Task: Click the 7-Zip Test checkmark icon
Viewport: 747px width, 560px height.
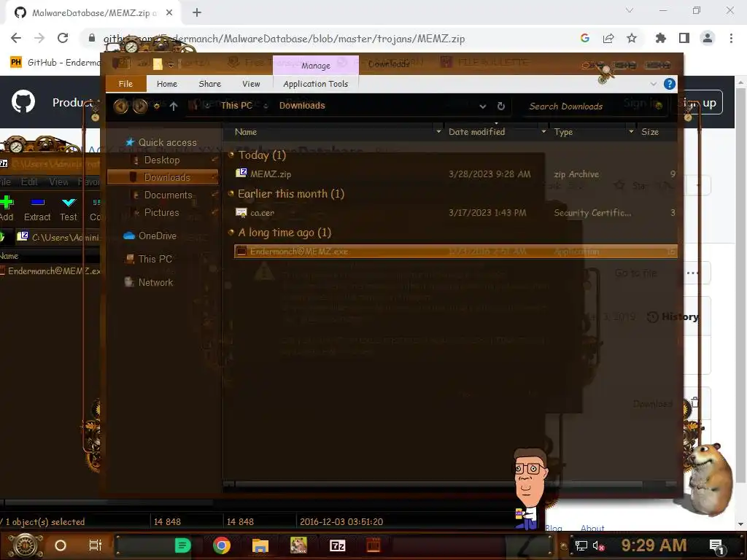Action: coord(69,203)
